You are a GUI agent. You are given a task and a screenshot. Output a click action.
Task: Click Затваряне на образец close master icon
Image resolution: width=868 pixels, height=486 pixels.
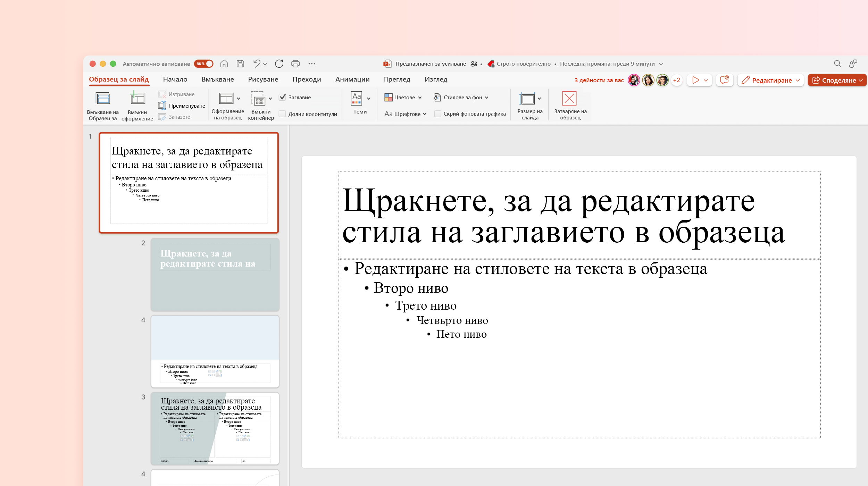coord(569,98)
